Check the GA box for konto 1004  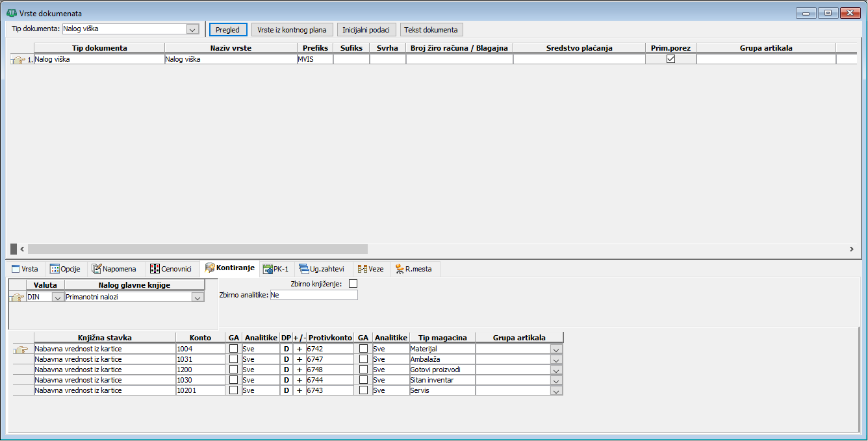pyautogui.click(x=234, y=349)
